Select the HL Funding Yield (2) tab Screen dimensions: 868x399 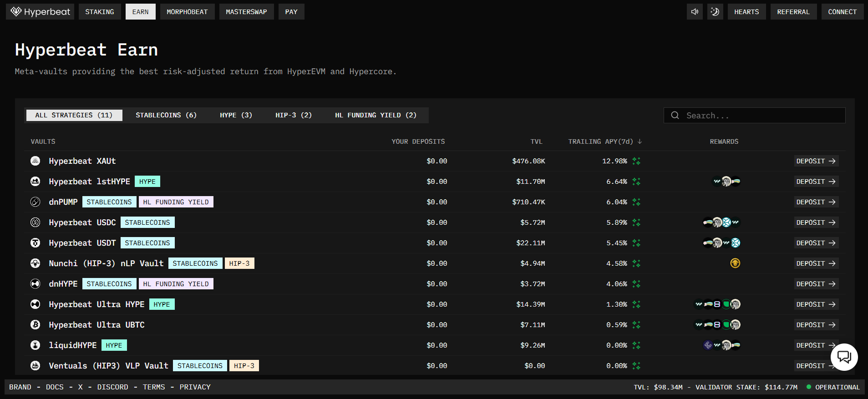(x=376, y=115)
